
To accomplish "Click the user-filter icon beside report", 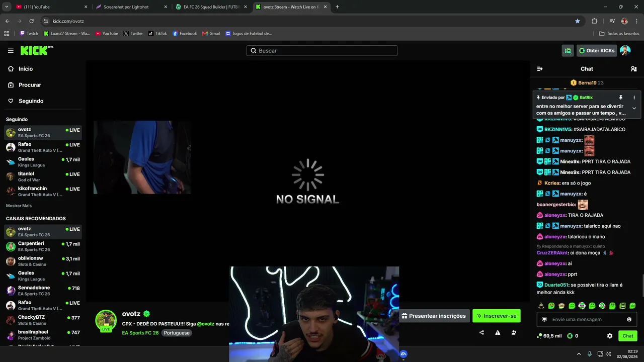I will click(x=514, y=332).
